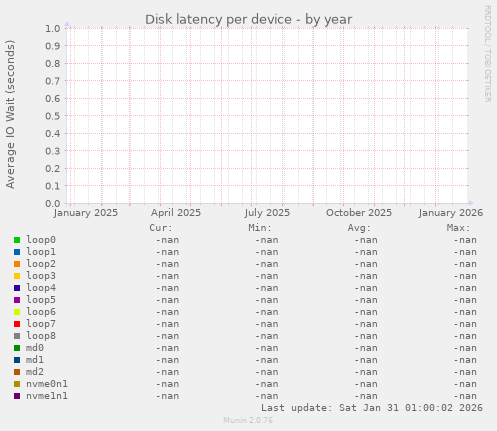Click the 'January 2025' x-axis label
Image resolution: width=497 pixels, height=431 pixels.
86,213
